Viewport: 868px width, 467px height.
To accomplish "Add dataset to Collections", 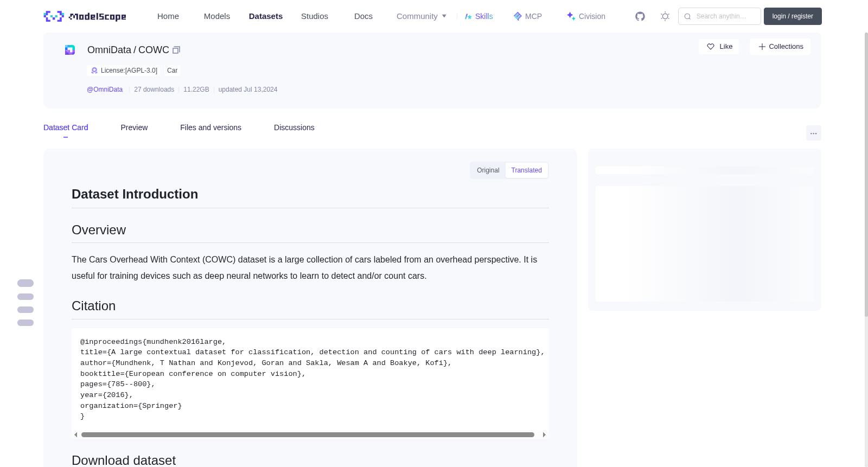I will 780,47.
